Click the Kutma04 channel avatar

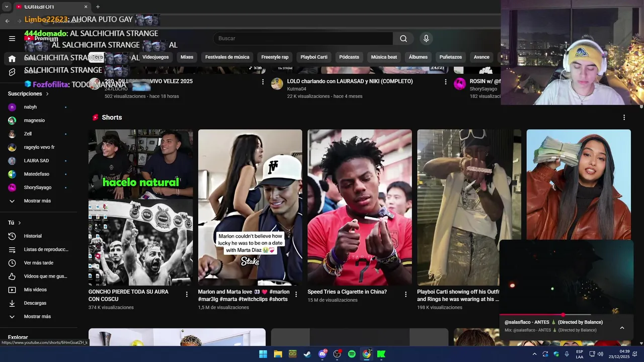click(277, 83)
